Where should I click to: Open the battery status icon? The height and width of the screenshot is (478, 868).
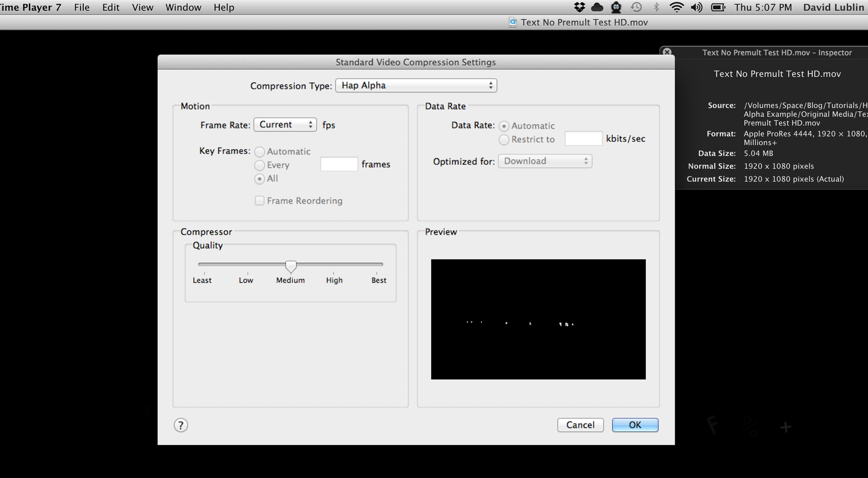pyautogui.click(x=718, y=8)
